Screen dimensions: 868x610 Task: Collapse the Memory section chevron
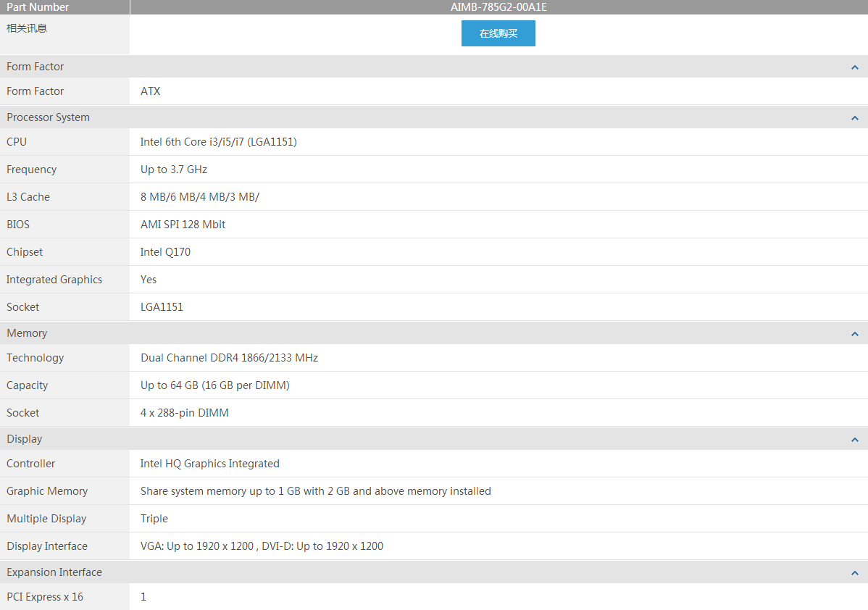(855, 334)
